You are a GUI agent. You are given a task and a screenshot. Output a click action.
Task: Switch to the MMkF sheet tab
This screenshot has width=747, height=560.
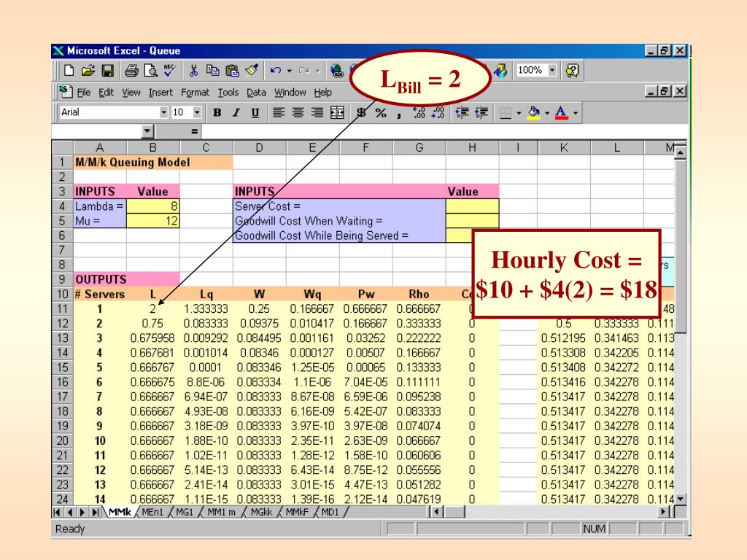298,512
